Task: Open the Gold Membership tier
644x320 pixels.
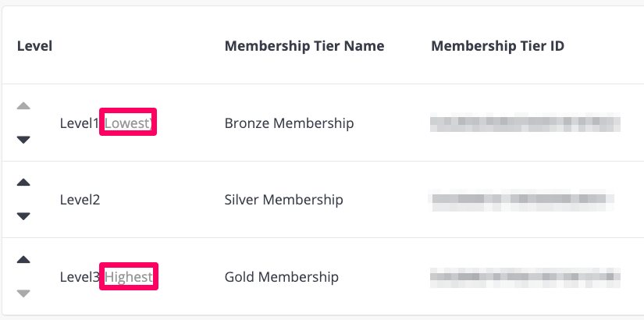Action: pyautogui.click(x=282, y=277)
